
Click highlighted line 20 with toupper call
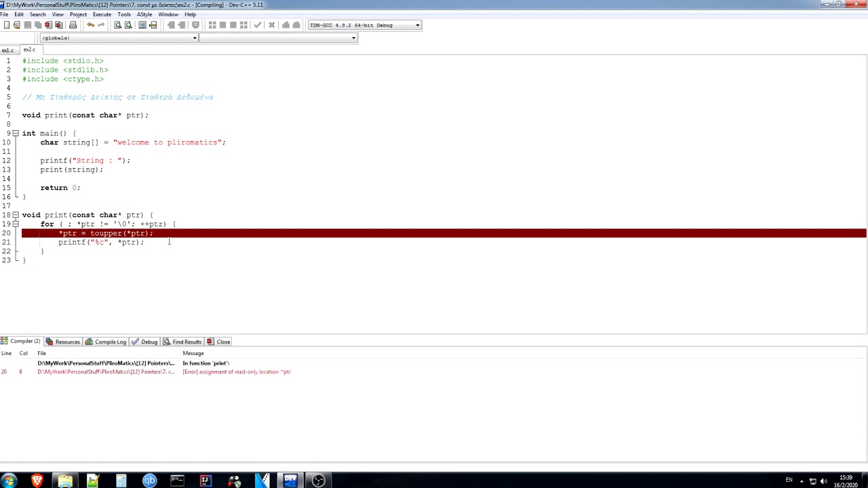point(444,233)
